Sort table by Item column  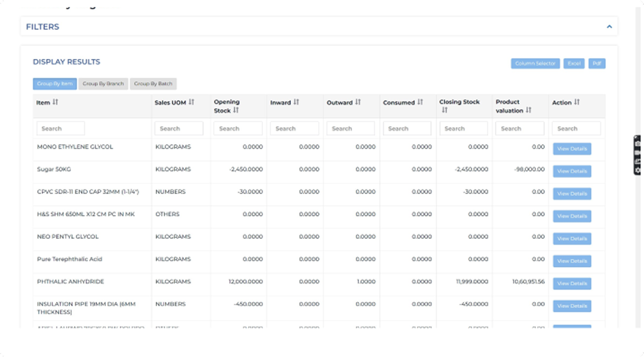[x=55, y=102]
